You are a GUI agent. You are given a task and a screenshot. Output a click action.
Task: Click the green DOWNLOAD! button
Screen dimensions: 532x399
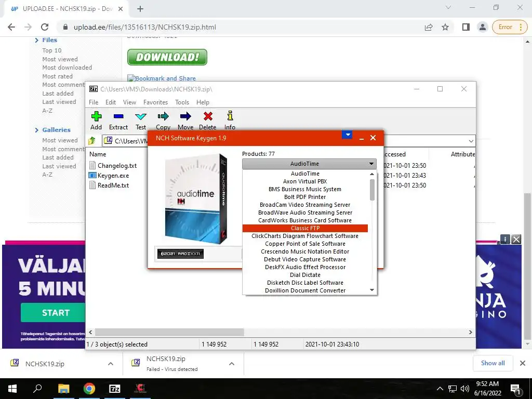pos(167,57)
